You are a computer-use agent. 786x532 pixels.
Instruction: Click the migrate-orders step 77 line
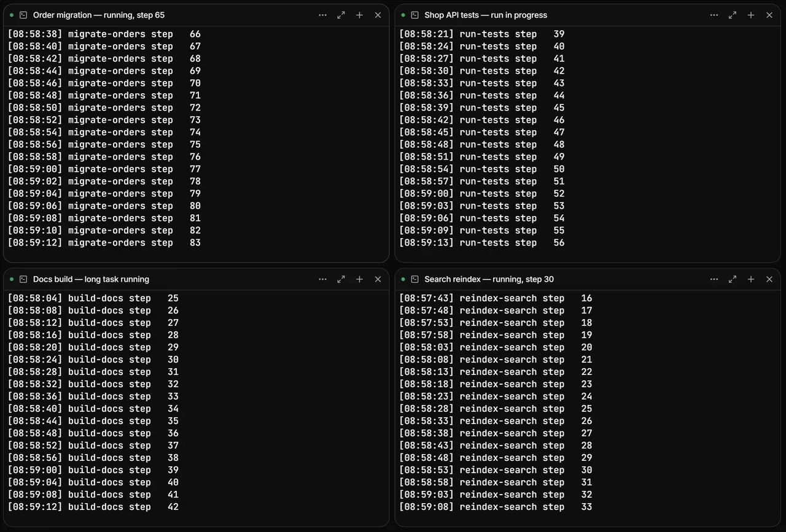(x=104, y=169)
